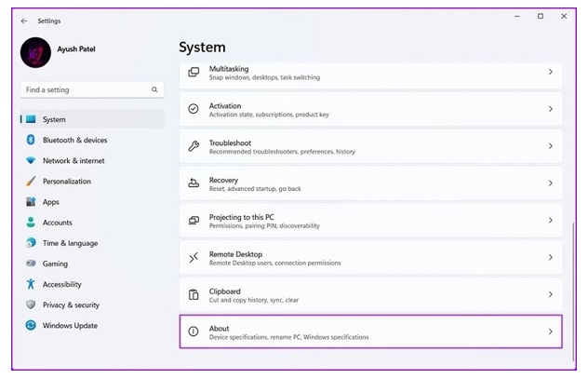Screen dimensions: 588x379
Task: Open the Multitasking settings chevron
Action: [x=550, y=73]
